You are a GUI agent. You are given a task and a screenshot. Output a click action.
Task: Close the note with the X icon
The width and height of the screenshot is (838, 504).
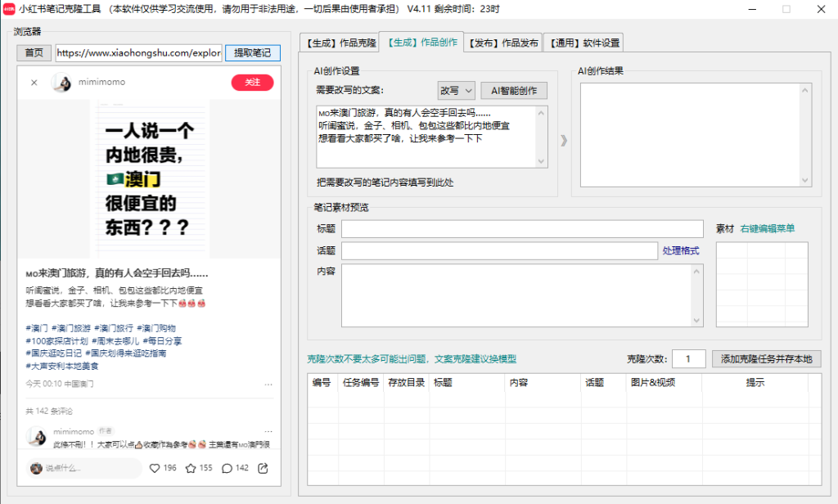pos(34,83)
